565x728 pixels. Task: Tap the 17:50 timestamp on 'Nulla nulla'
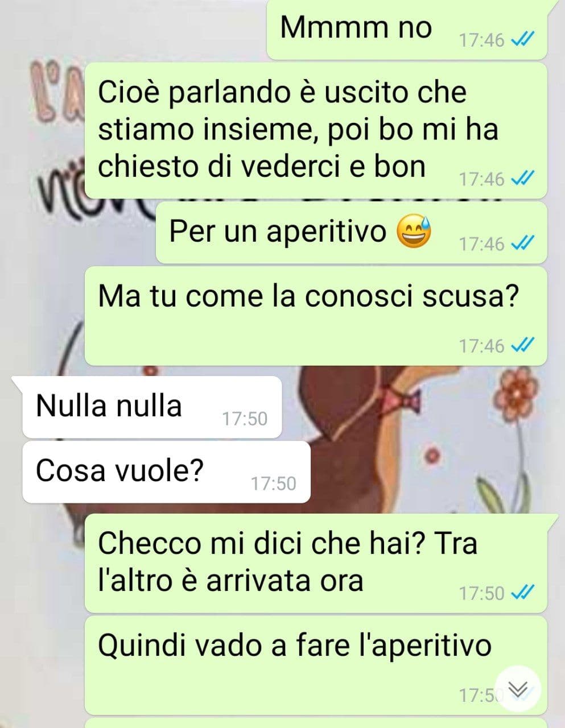tap(244, 419)
